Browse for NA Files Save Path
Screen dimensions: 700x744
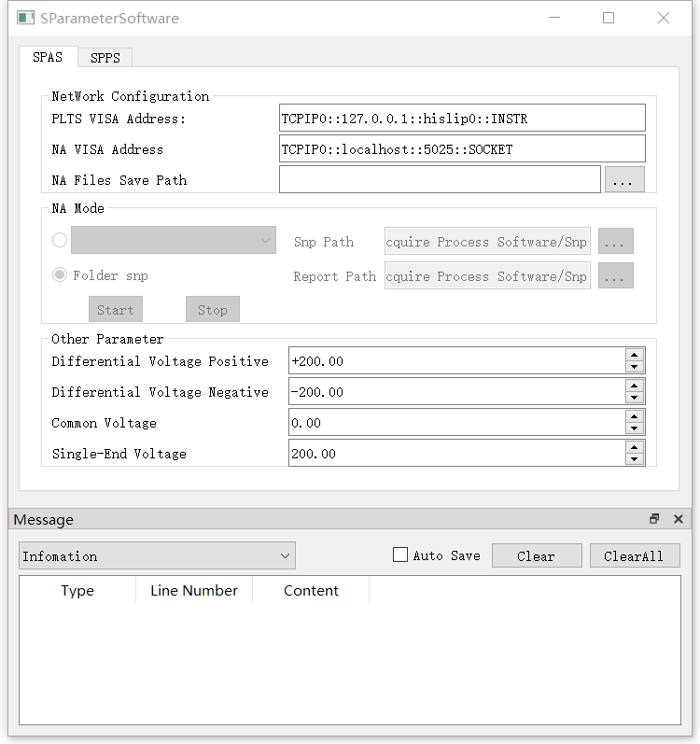tap(624, 180)
